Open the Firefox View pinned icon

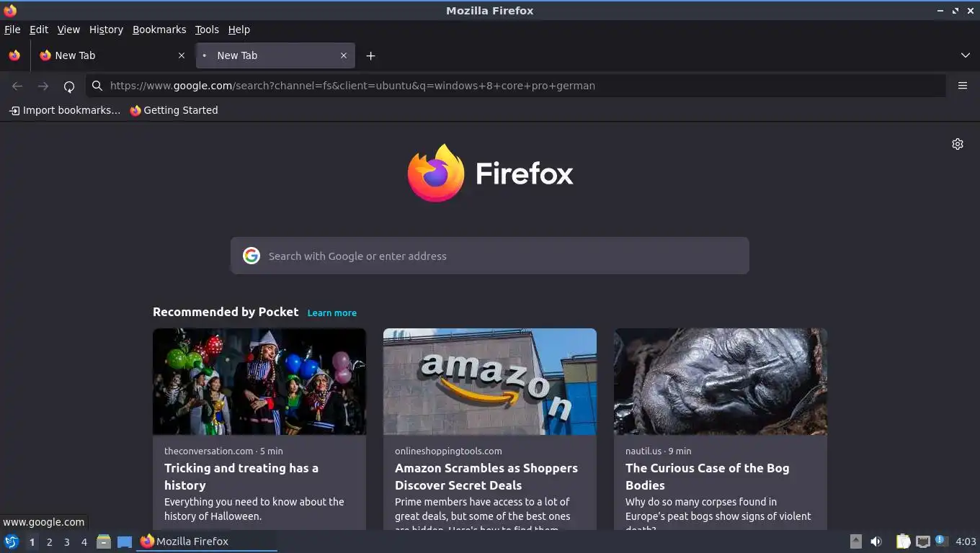(14, 55)
